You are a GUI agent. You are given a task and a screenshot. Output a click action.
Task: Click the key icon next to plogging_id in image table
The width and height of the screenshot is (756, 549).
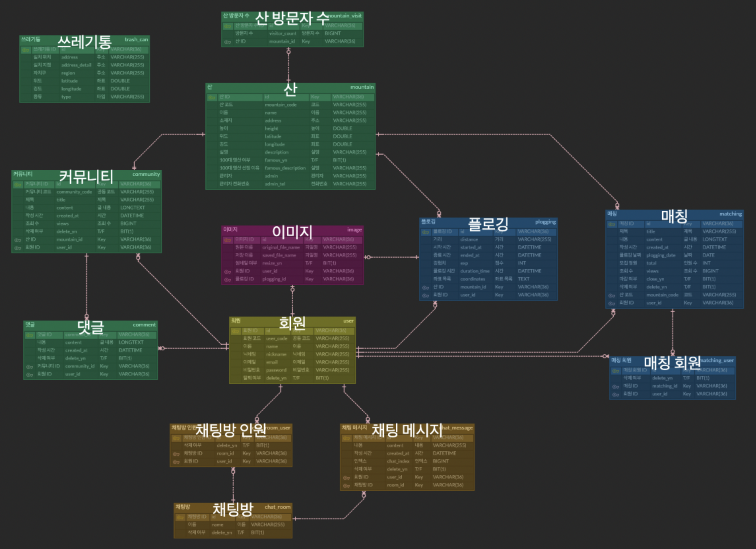228,280
